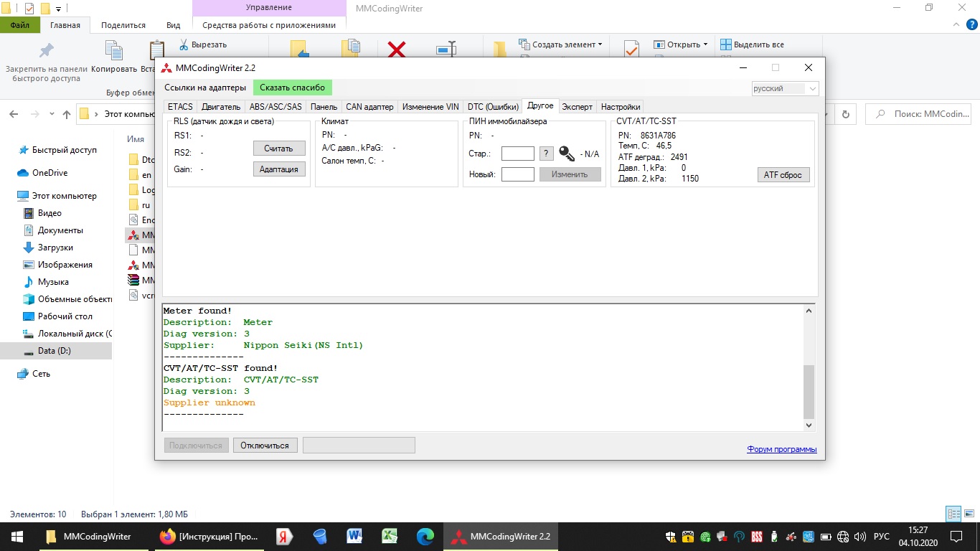The height and width of the screenshot is (551, 980).
Task: Switch to the DTC (Ошибки) tab
Action: [493, 107]
